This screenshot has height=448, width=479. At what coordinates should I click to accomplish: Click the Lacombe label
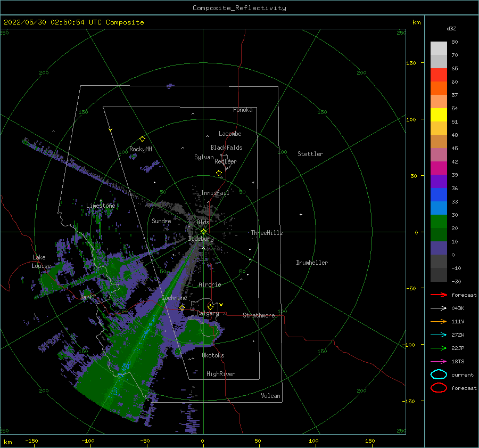(x=230, y=134)
